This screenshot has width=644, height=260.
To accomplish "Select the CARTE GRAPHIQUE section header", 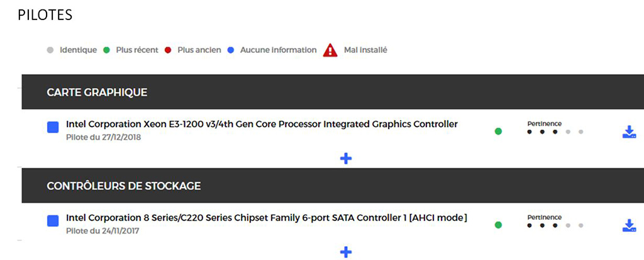I will click(333, 92).
